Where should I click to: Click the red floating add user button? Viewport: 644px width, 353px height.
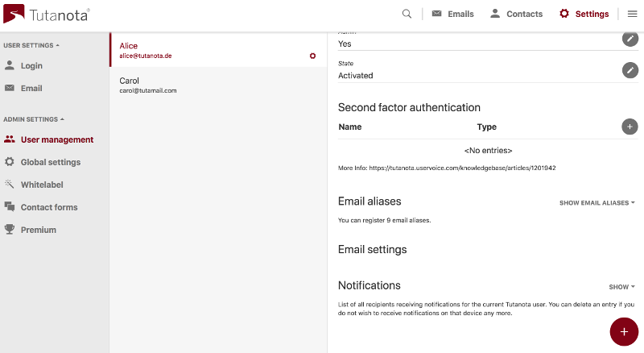[x=624, y=331]
